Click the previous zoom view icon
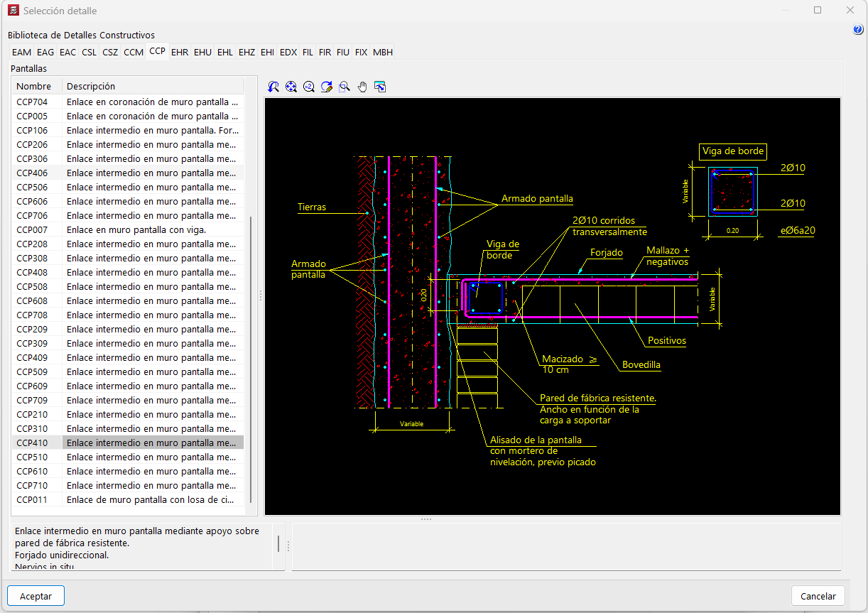The height and width of the screenshot is (613, 868). [273, 87]
